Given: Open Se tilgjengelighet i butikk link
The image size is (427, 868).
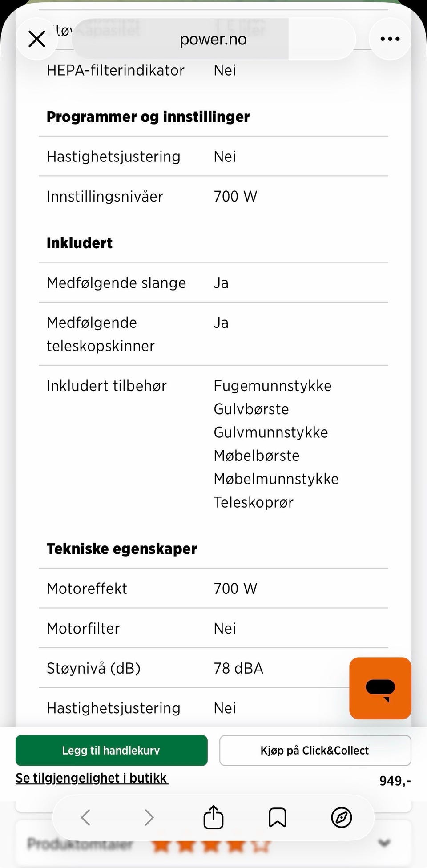Looking at the screenshot, I should (x=92, y=778).
